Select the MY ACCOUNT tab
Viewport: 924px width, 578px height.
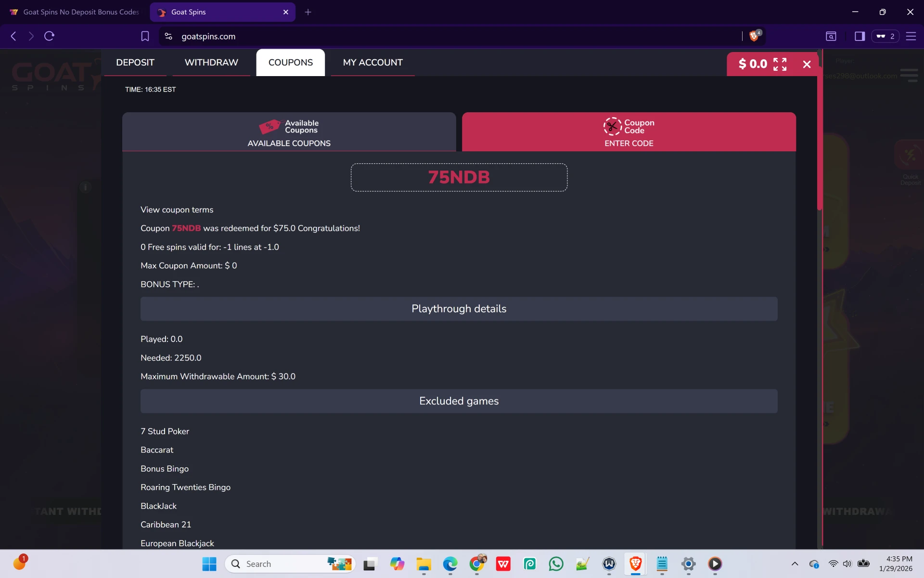click(372, 63)
